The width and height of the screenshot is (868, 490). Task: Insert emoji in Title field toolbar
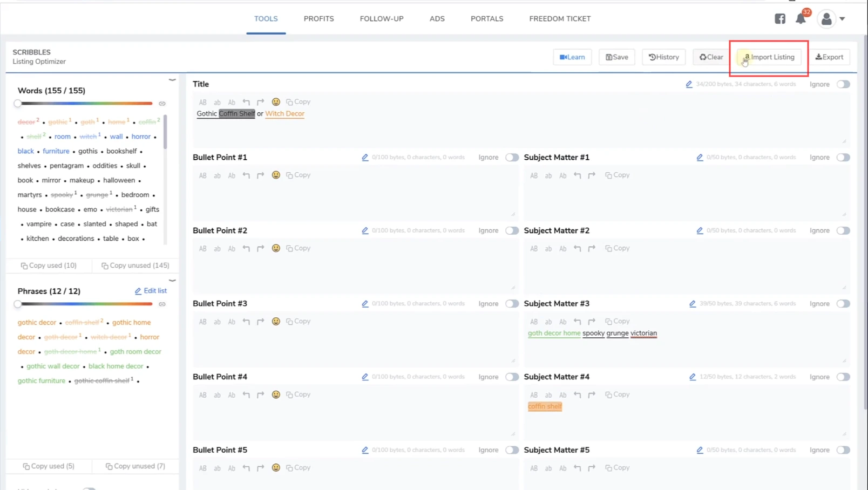point(276,102)
